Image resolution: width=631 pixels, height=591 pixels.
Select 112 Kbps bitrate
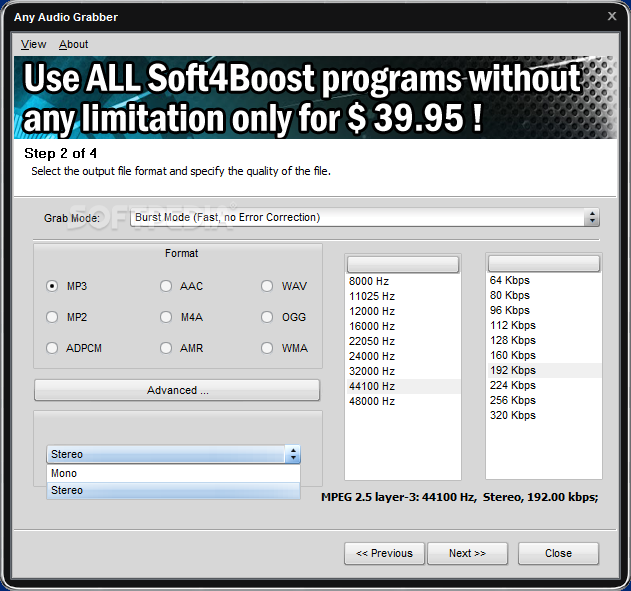click(x=544, y=325)
